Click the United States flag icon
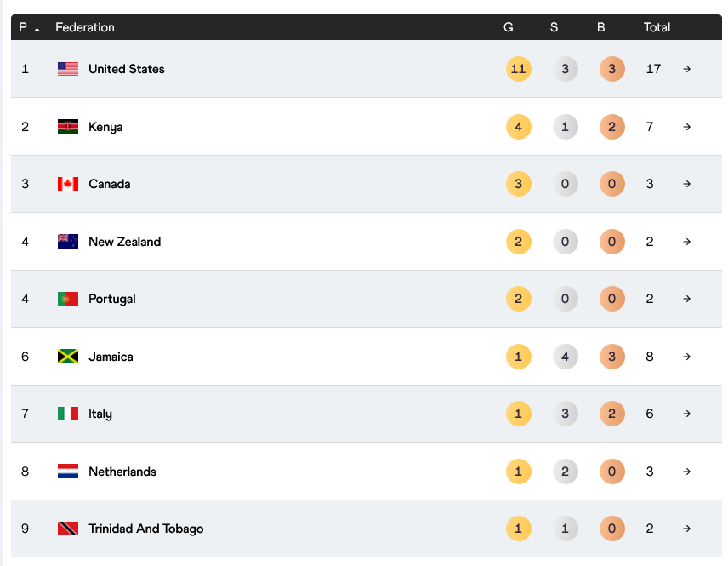Image resolution: width=728 pixels, height=566 pixels. [x=68, y=69]
